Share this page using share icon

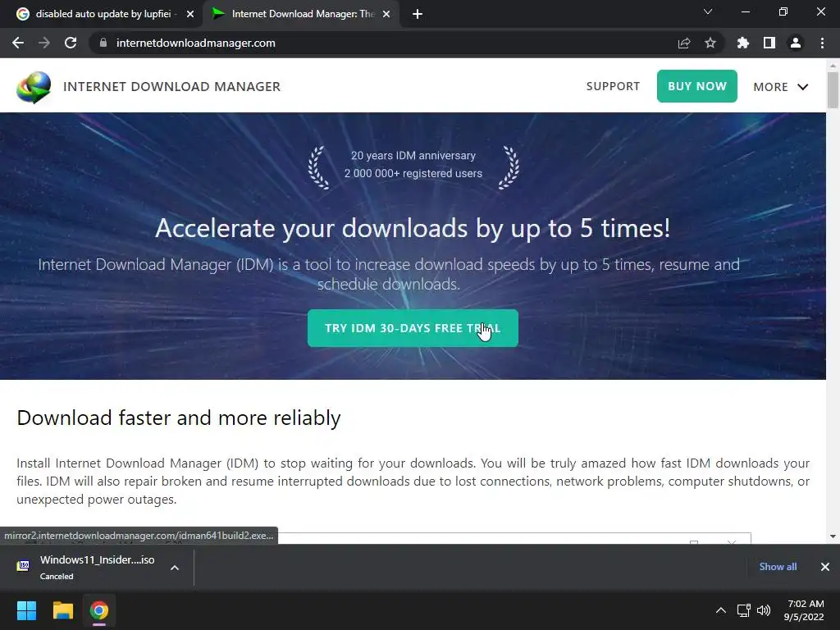(x=684, y=43)
